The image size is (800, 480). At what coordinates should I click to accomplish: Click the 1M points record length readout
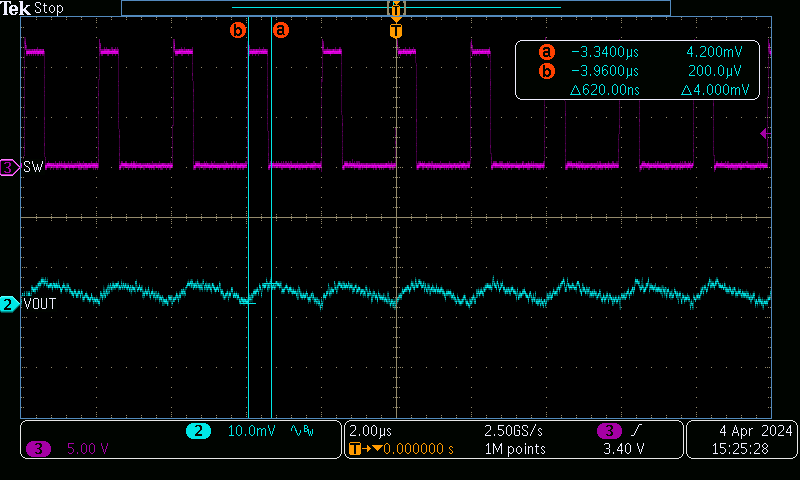[514, 449]
